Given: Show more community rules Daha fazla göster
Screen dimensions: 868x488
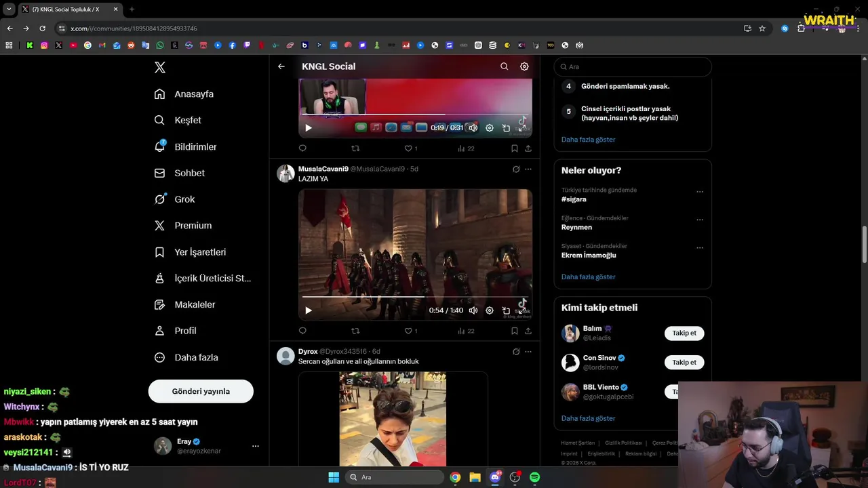Looking at the screenshot, I should click(x=588, y=140).
